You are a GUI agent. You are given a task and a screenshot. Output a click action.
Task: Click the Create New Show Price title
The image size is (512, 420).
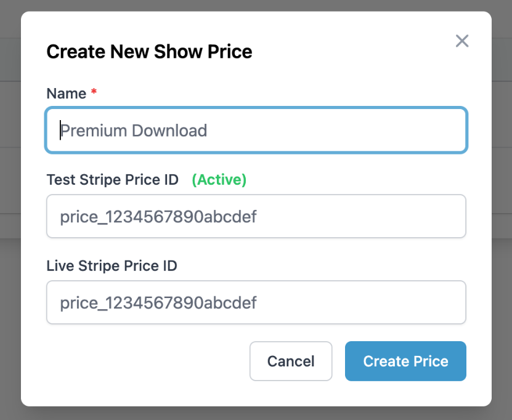tap(149, 52)
